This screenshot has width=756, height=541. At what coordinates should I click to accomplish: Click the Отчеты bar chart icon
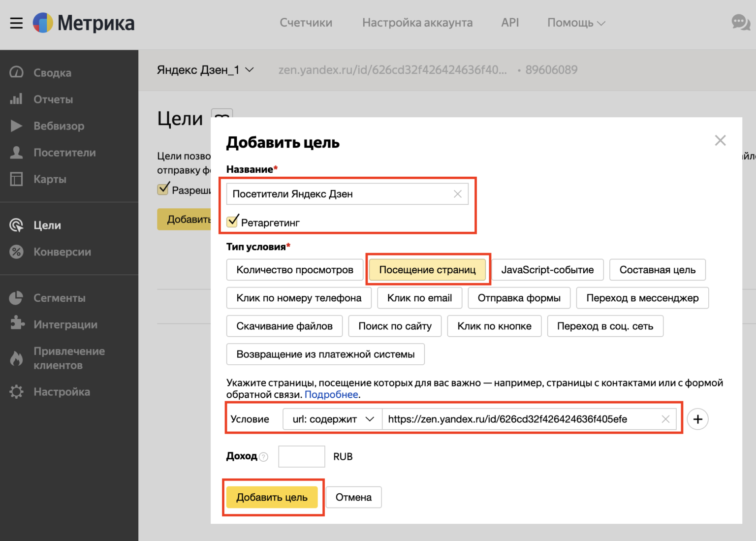click(16, 99)
